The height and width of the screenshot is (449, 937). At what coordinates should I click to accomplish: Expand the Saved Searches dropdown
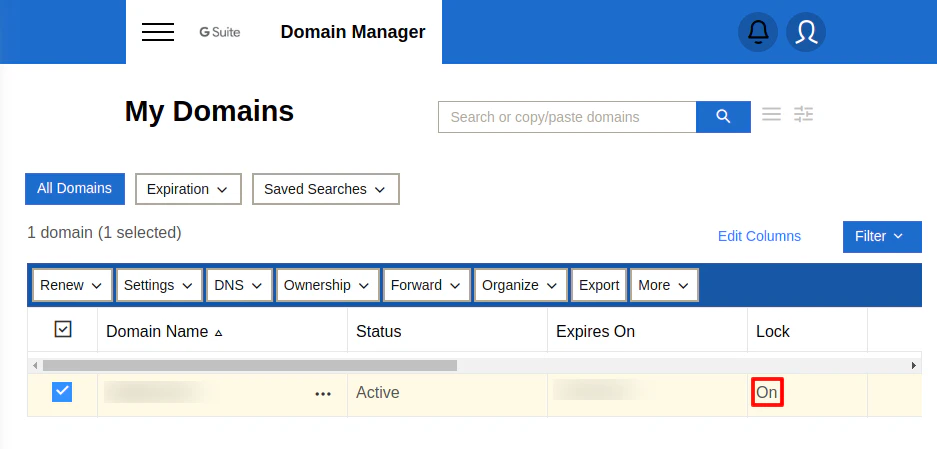pos(326,189)
